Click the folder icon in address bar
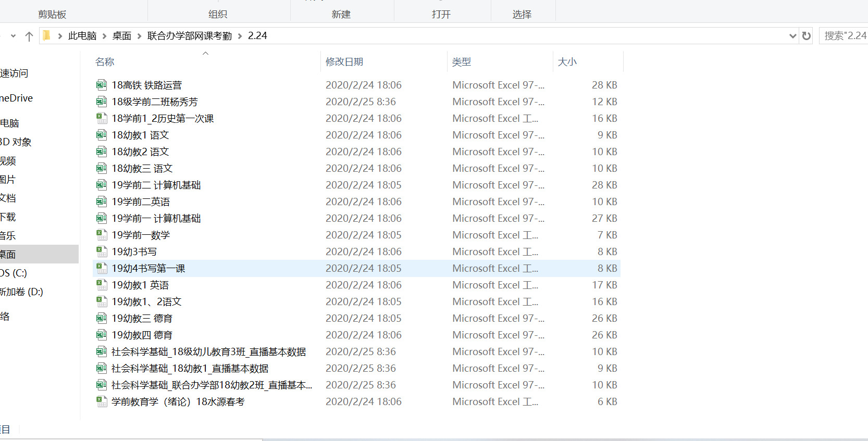868x441 pixels. [x=46, y=35]
